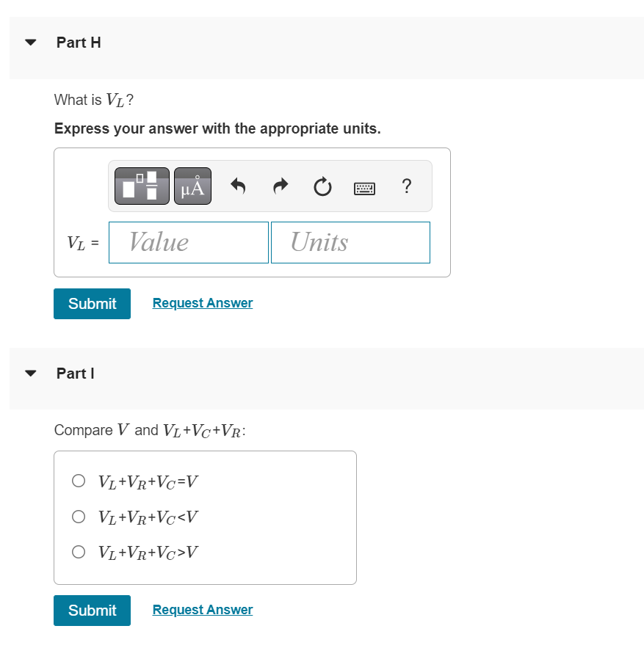Collapse the Part I section arrow
This screenshot has height=670, width=644.
(31, 373)
